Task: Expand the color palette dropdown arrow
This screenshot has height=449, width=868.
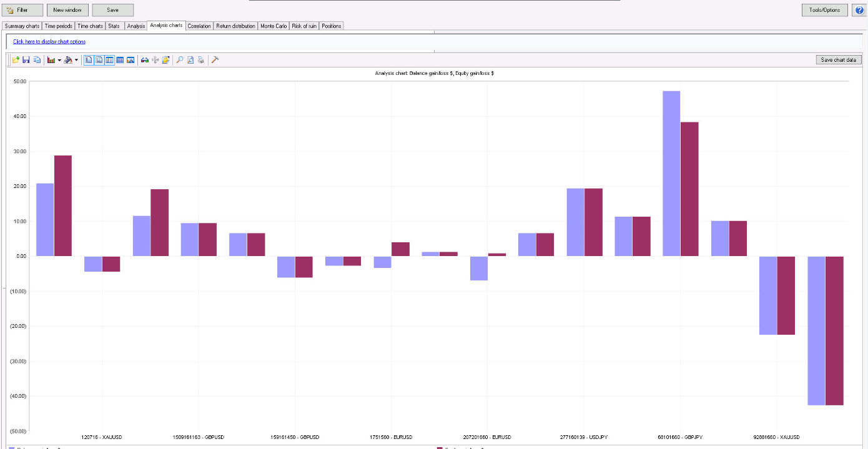Action: pyautogui.click(x=76, y=60)
